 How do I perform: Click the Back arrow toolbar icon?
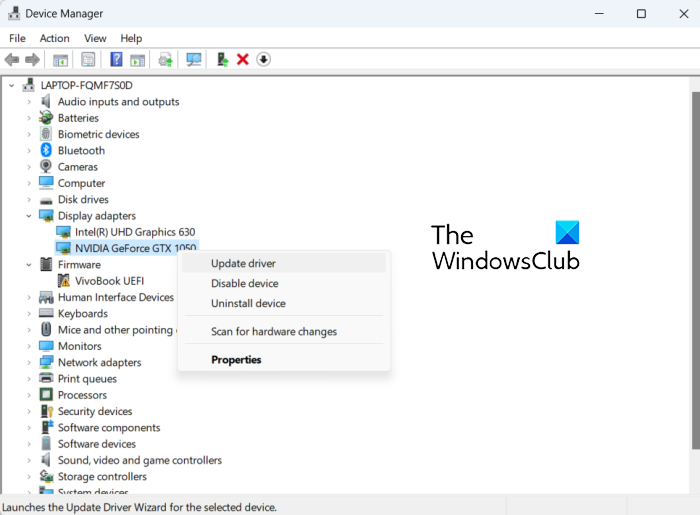click(12, 59)
